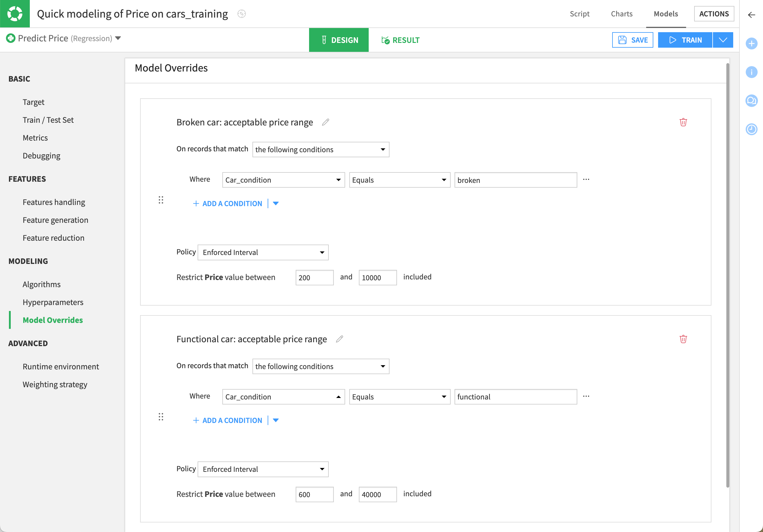Switch to the RESULT tab

coord(401,40)
